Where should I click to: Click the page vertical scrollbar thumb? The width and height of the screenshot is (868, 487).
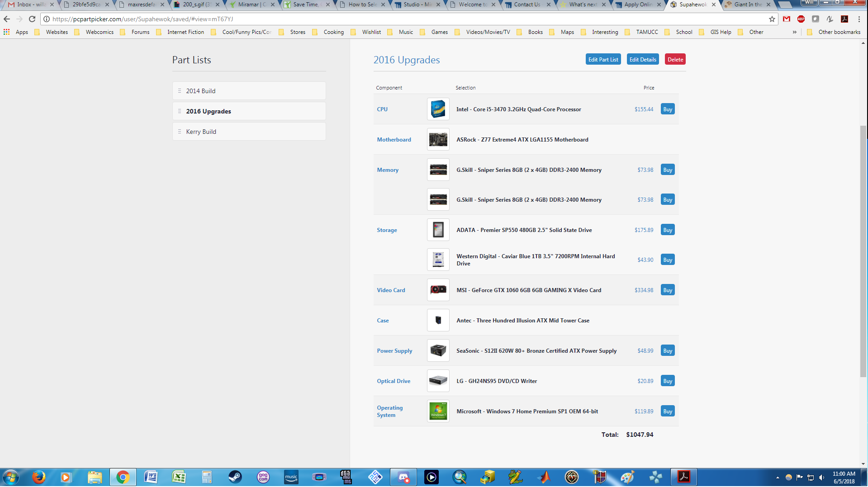(863, 251)
